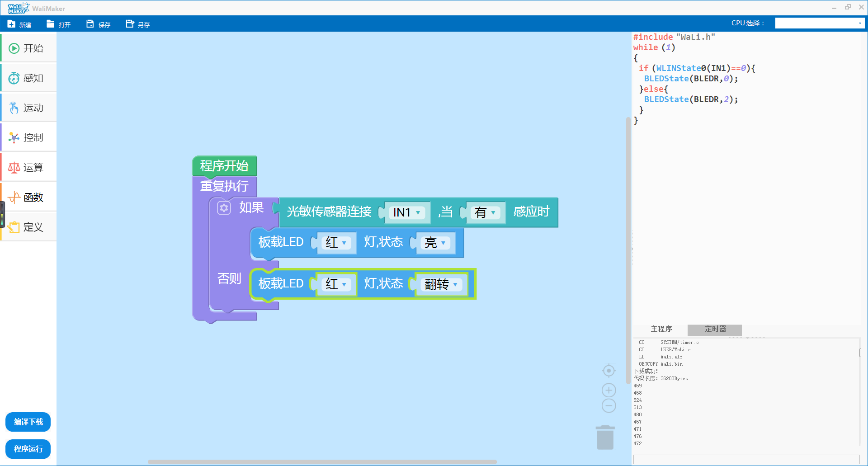This screenshot has width=868, height=466.
Task: Switch to the 主程序 tab
Action: (x=661, y=329)
